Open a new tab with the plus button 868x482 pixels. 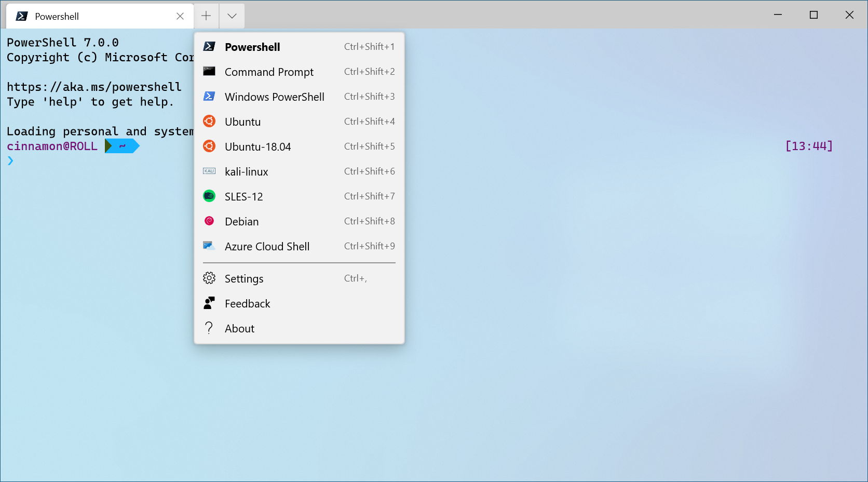206,16
